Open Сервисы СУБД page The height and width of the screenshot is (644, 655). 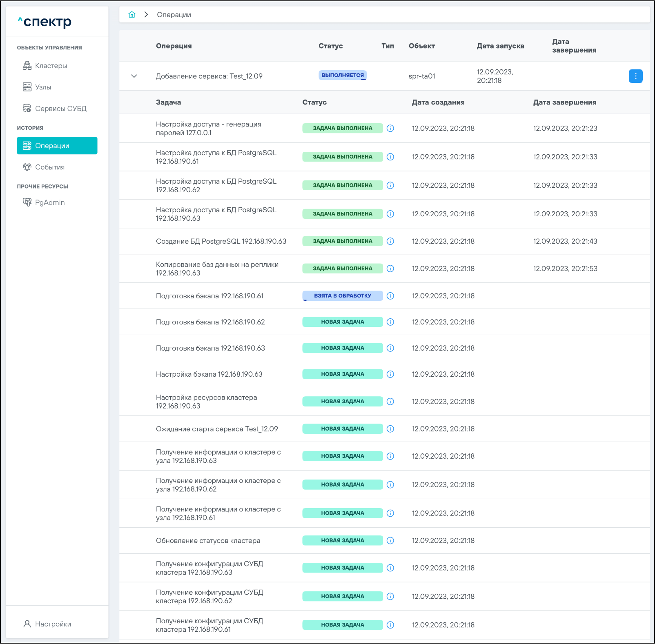click(60, 109)
